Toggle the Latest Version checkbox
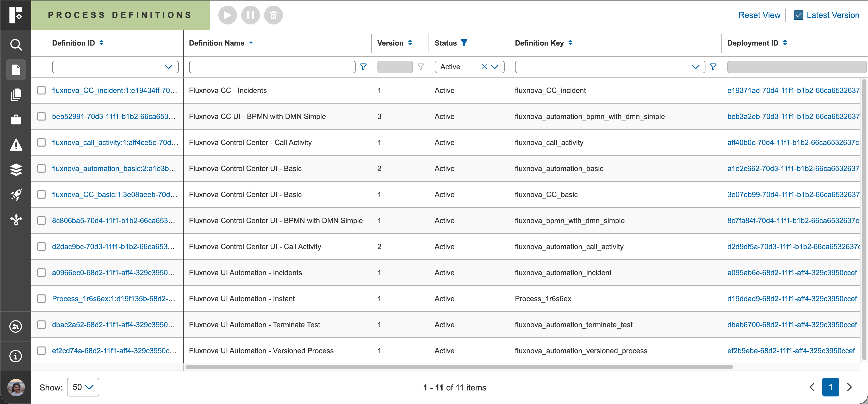868x404 pixels. (798, 15)
